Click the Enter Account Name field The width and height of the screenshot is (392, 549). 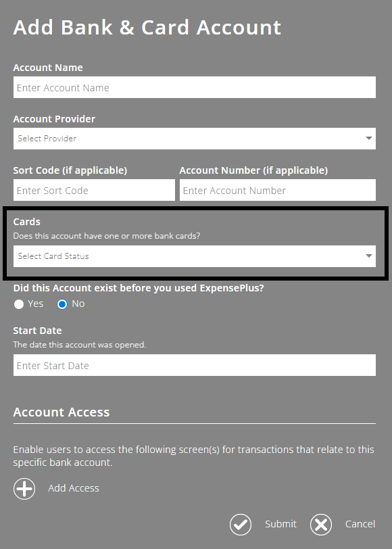point(195,87)
